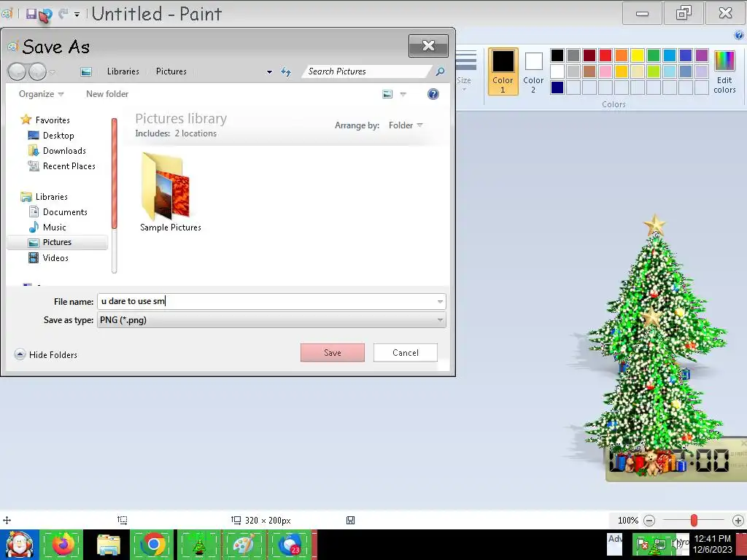Pick the lime color swatch in the second row
Image resolution: width=747 pixels, height=560 pixels.
tap(654, 71)
